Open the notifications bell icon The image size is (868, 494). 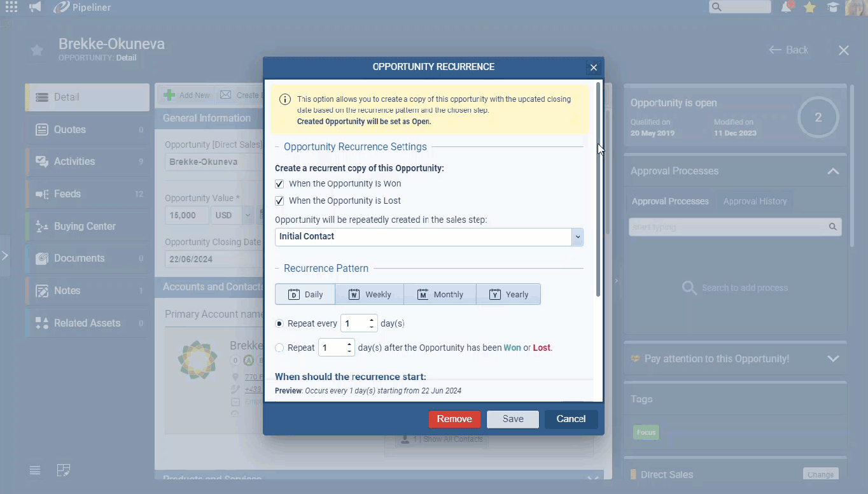point(787,7)
